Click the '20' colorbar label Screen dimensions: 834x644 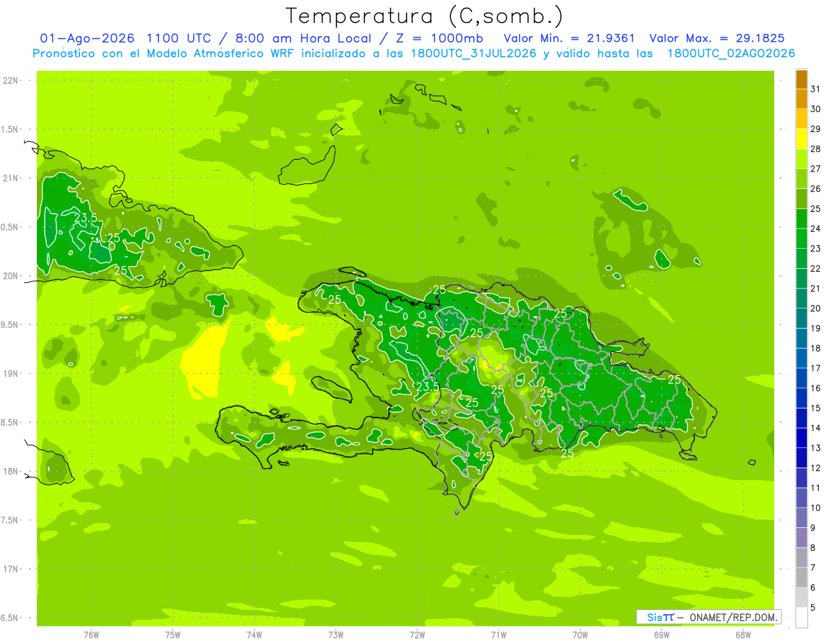(816, 308)
